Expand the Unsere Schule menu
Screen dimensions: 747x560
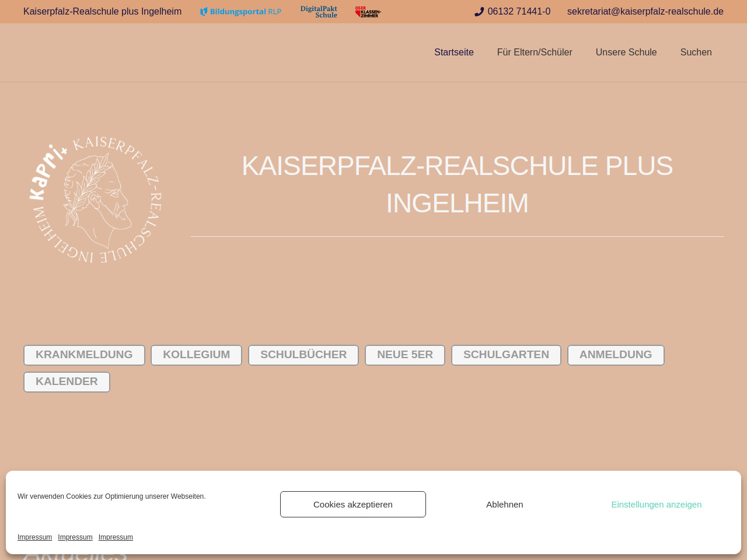click(x=626, y=52)
